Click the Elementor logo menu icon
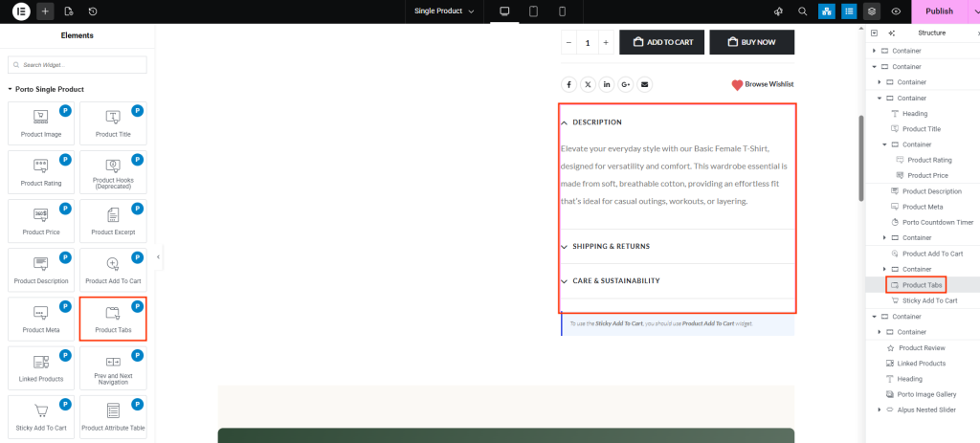 (20, 11)
